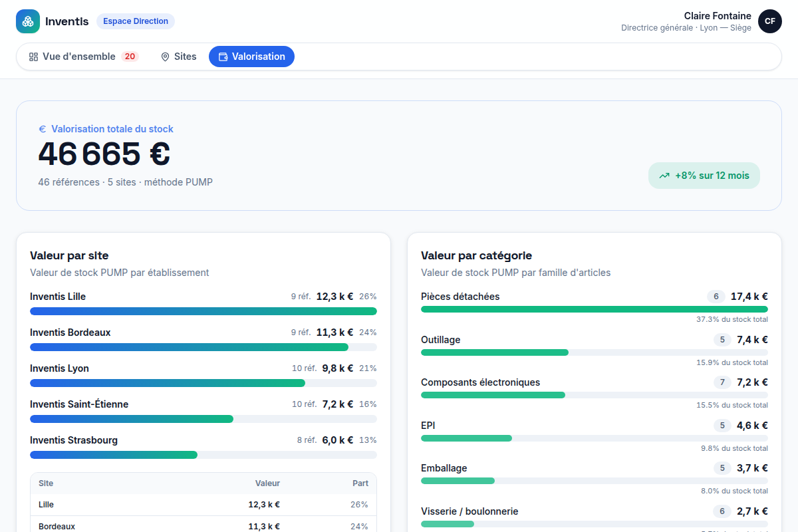The image size is (798, 532).
Task: Open the Vue d'ensemble tab
Action: click(x=83, y=57)
